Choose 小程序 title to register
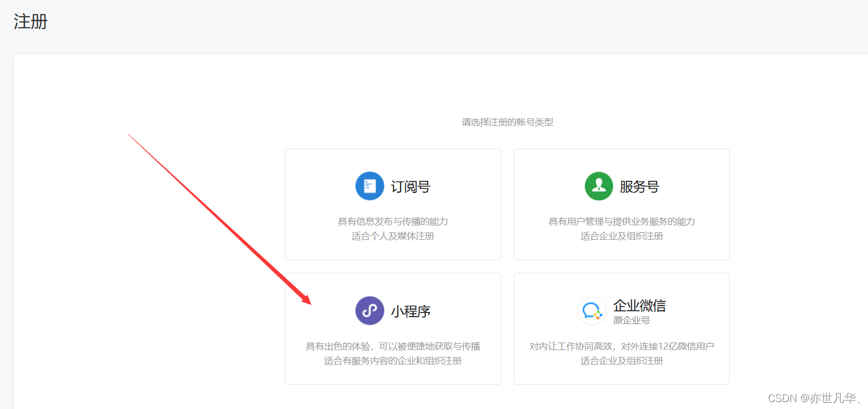 tap(411, 311)
